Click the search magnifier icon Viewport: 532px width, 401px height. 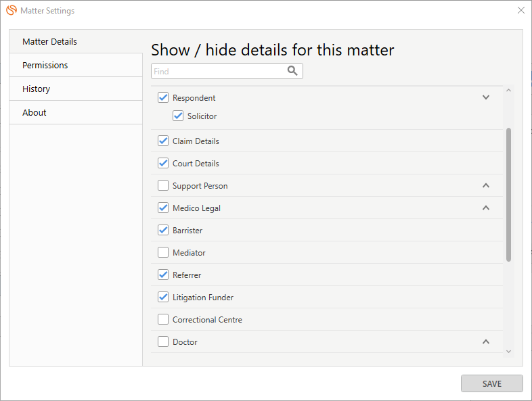click(292, 71)
